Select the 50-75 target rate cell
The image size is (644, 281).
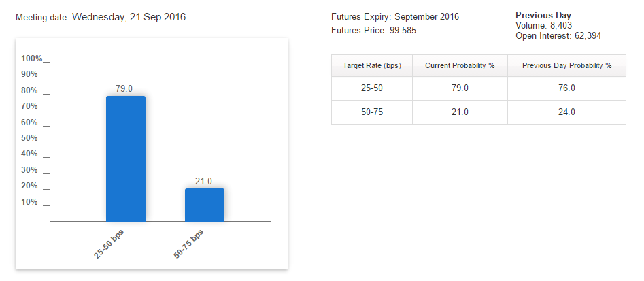[x=372, y=112]
